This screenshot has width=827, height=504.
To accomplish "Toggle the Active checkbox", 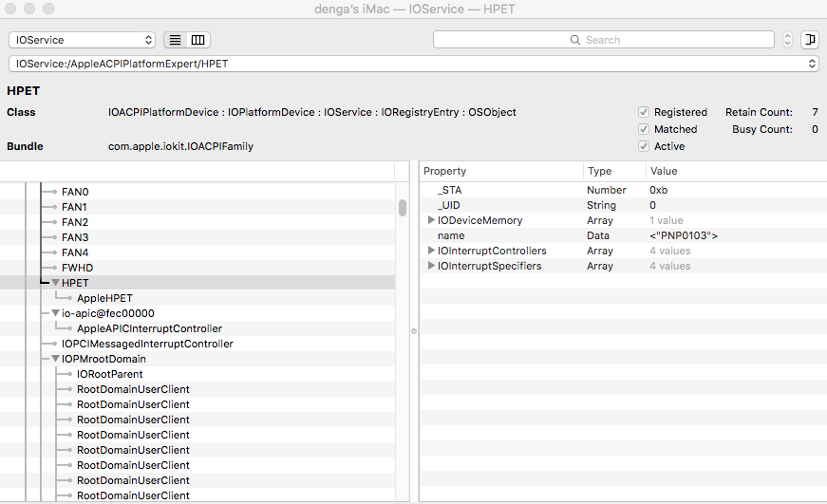I will 644,146.
